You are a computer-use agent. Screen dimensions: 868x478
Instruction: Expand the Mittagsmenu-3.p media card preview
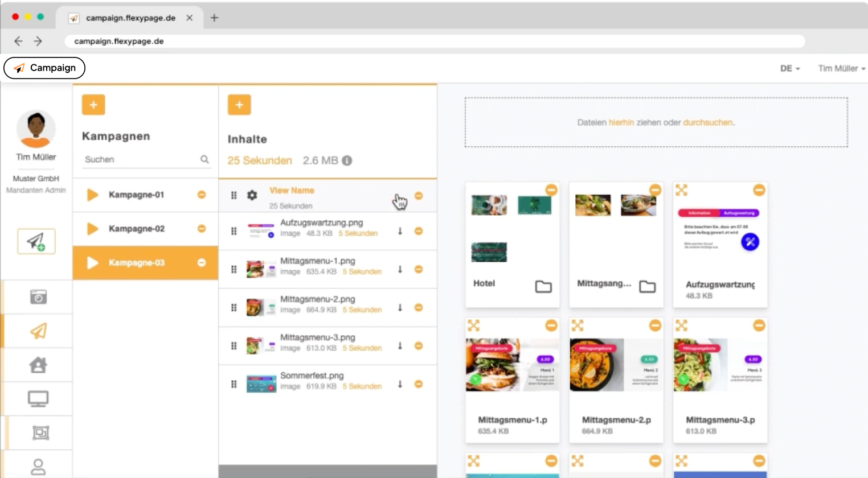pyautogui.click(x=681, y=325)
